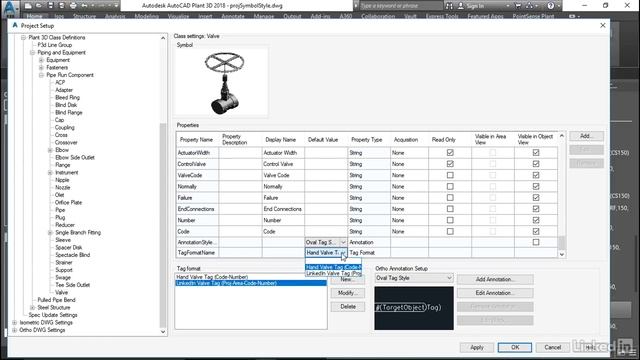Expand Single Branch Fitting node
The width and height of the screenshot is (640, 360).
[50, 233]
